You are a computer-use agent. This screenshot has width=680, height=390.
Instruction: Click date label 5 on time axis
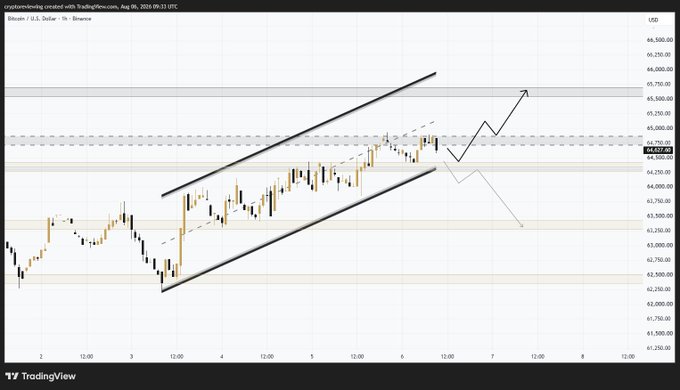point(312,357)
